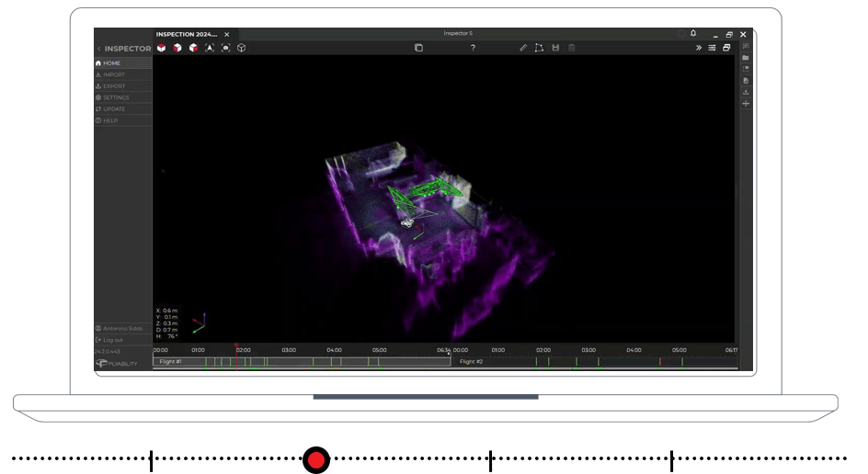Select the wireframe cube view icon
Image resolution: width=868 pixels, height=474 pixels.
coord(241,48)
